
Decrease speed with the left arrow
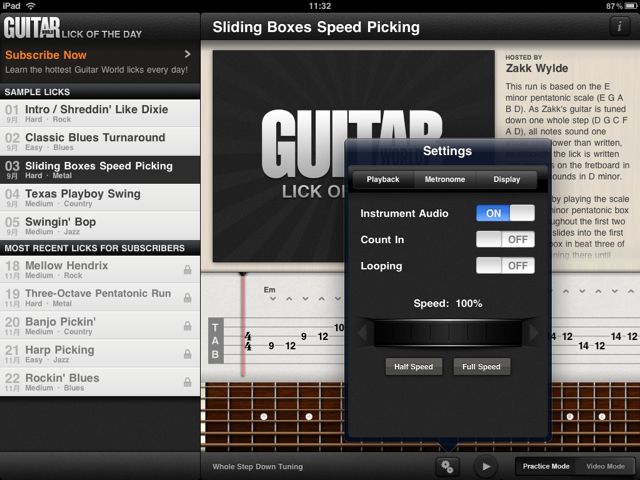(x=362, y=333)
